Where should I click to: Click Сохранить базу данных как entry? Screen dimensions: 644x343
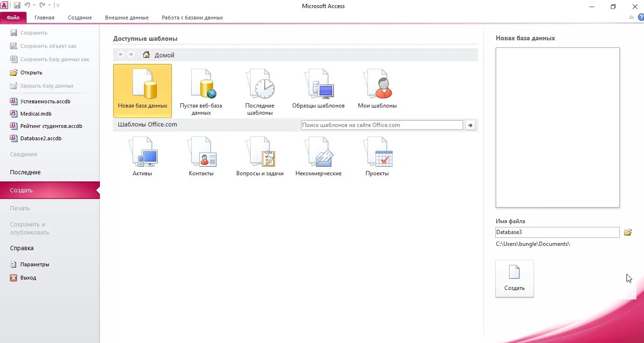50,59
